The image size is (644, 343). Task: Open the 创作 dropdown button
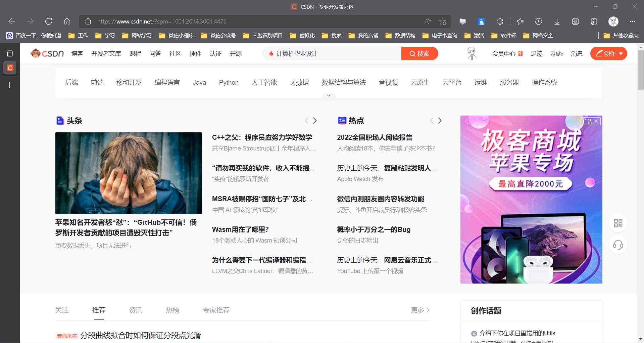coord(609,53)
